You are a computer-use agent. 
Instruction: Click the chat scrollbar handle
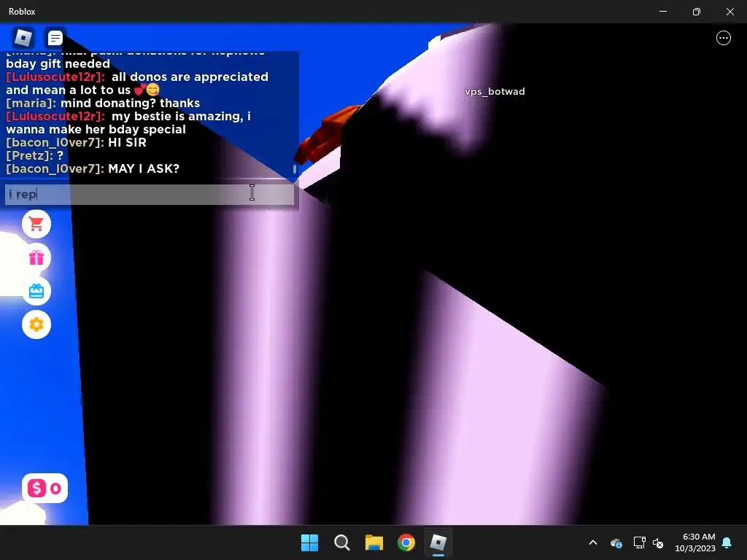pos(295,168)
